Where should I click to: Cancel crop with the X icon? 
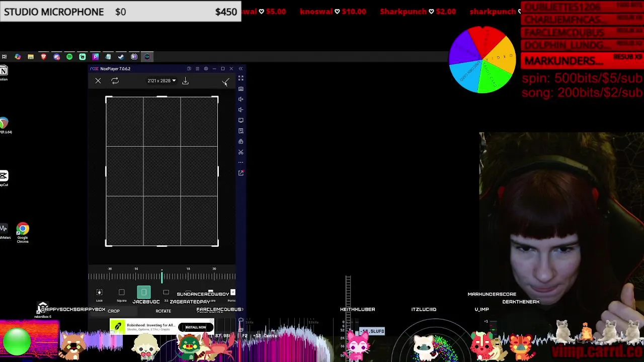(x=98, y=81)
